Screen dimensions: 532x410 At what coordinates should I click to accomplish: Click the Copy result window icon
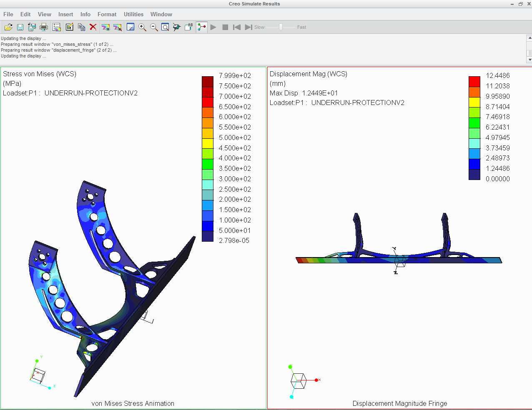(81, 27)
